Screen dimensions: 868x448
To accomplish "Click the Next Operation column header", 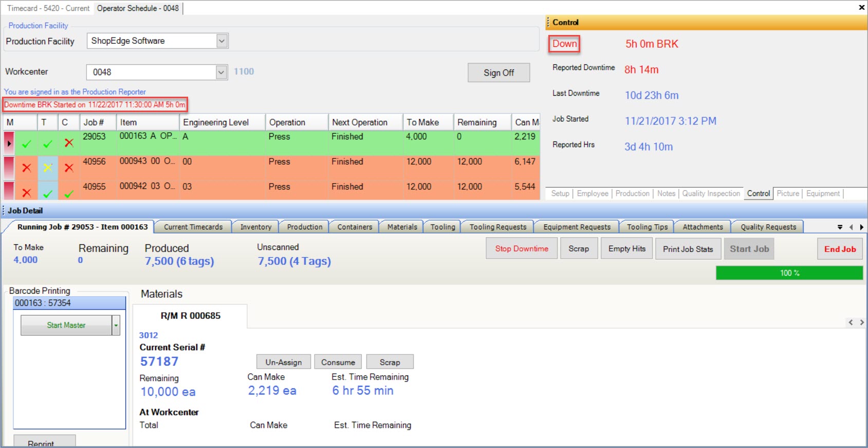I will coord(365,122).
